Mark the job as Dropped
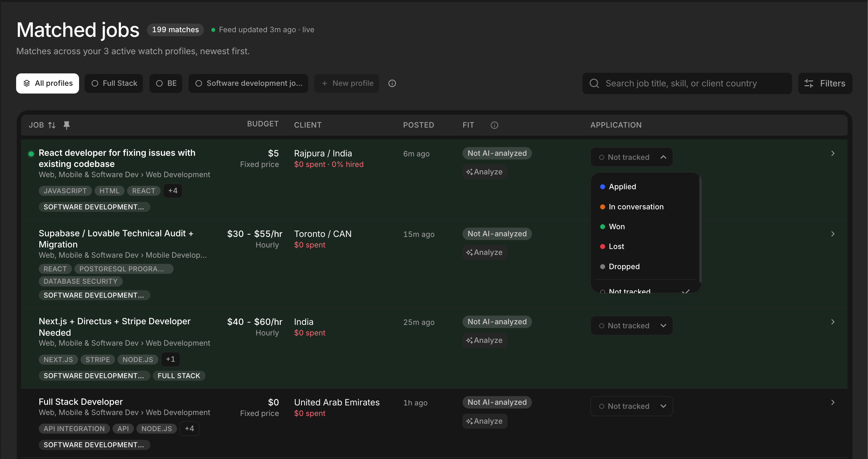This screenshot has width=868, height=459. click(x=645, y=266)
